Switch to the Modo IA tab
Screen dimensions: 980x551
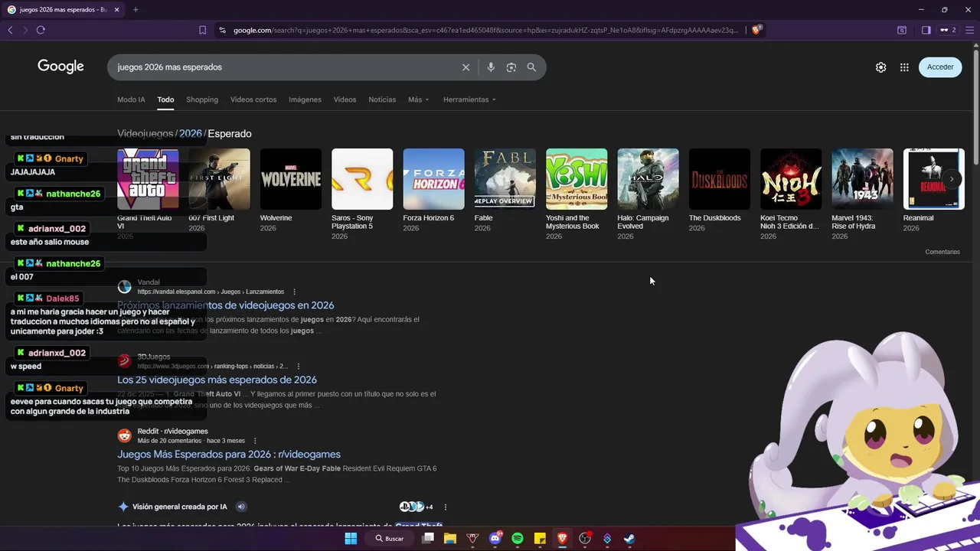[131, 99]
